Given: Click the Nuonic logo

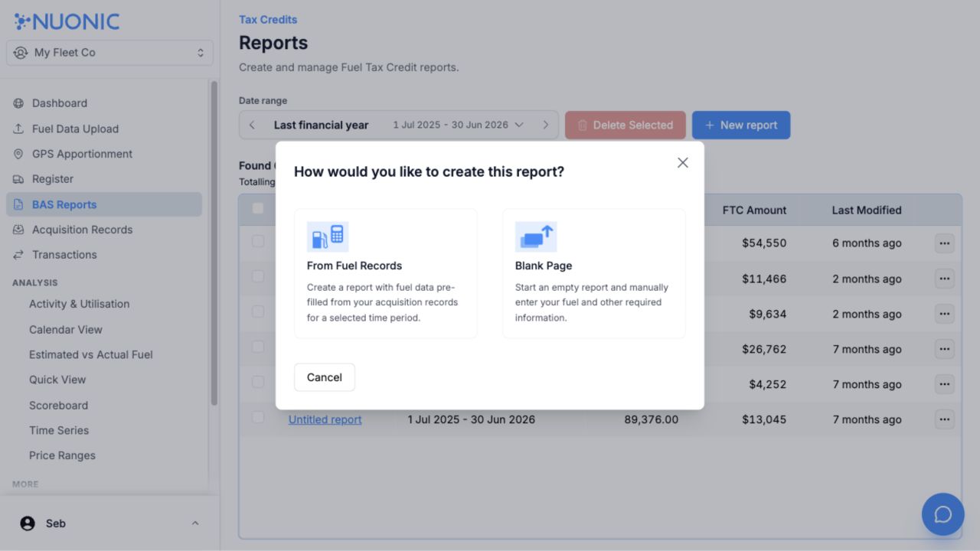Looking at the screenshot, I should 67,21.
